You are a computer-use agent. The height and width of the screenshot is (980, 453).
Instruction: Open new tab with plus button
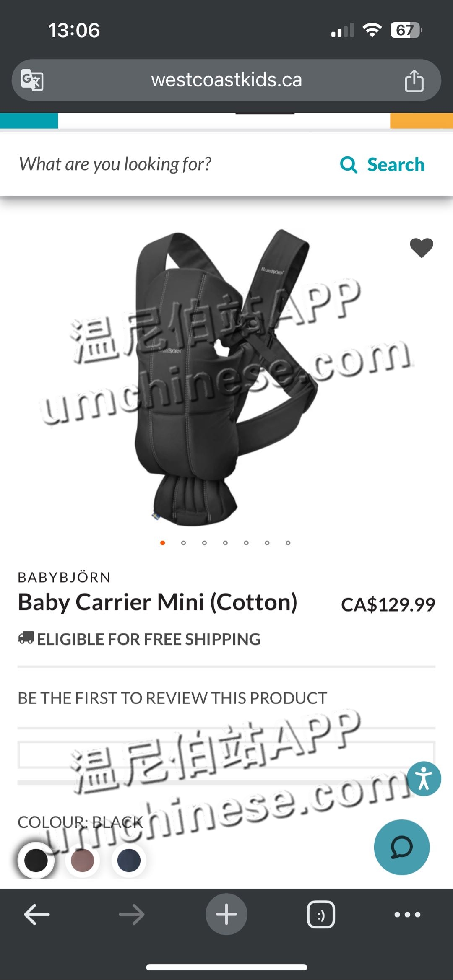tap(226, 914)
